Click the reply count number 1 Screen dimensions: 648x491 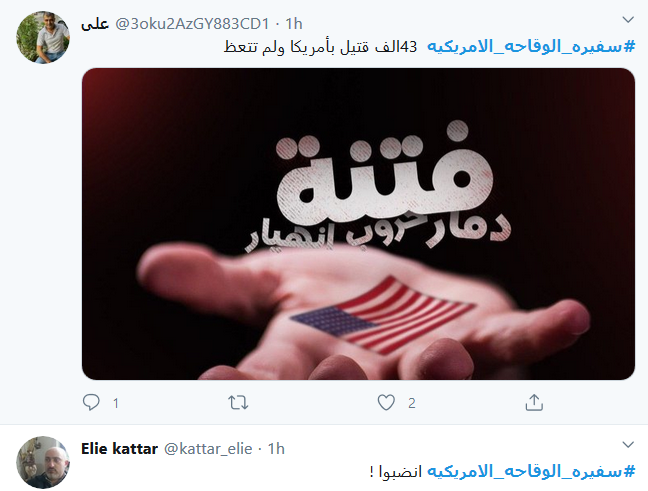click(116, 403)
